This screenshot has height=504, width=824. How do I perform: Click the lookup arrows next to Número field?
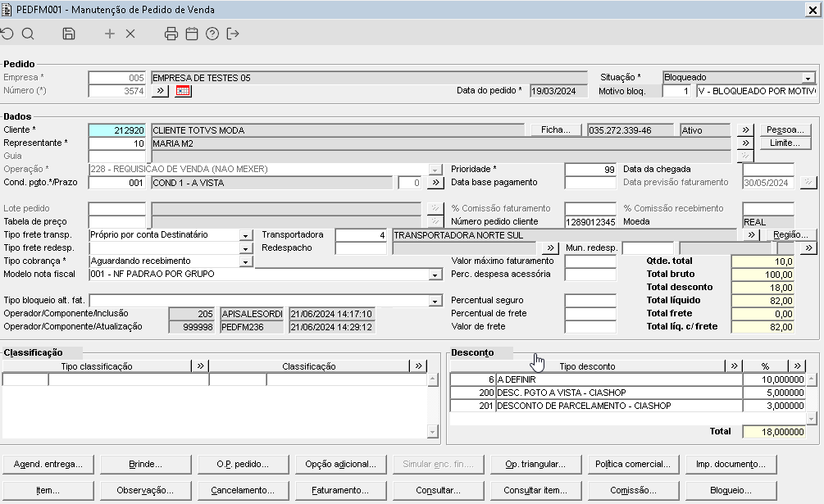[x=160, y=91]
